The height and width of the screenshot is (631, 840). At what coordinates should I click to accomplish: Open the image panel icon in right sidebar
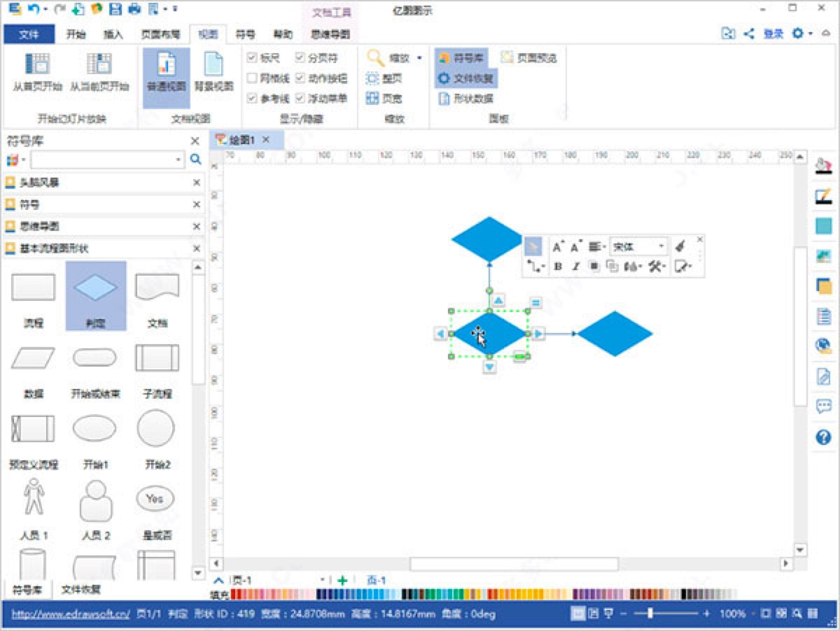click(x=823, y=256)
